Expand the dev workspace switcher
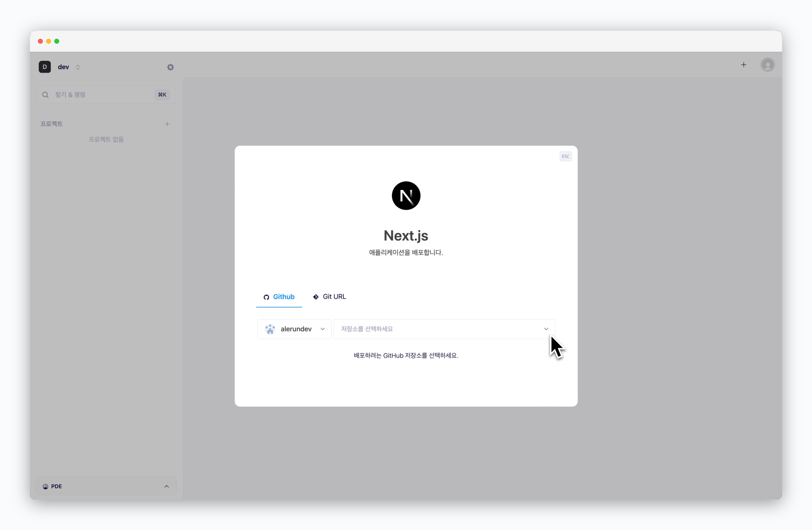 (x=78, y=67)
